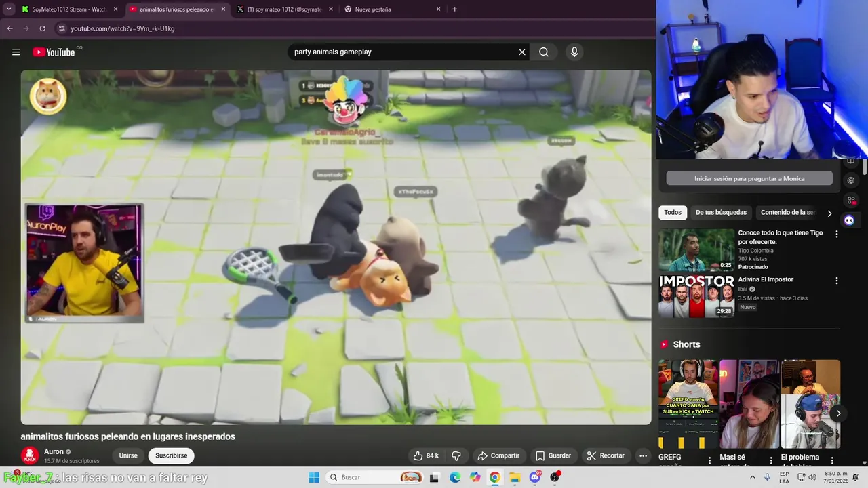Clear the search text with the X icon
This screenshot has height=488, width=868.
pos(522,52)
